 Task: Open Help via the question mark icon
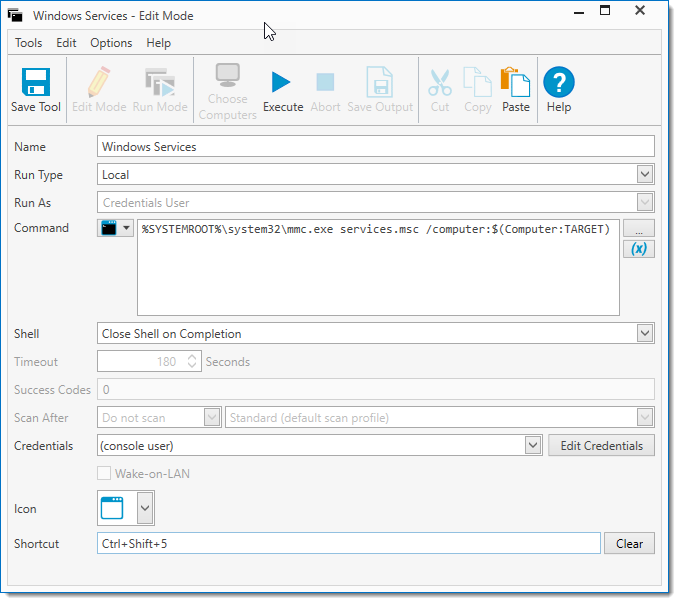coord(558,83)
